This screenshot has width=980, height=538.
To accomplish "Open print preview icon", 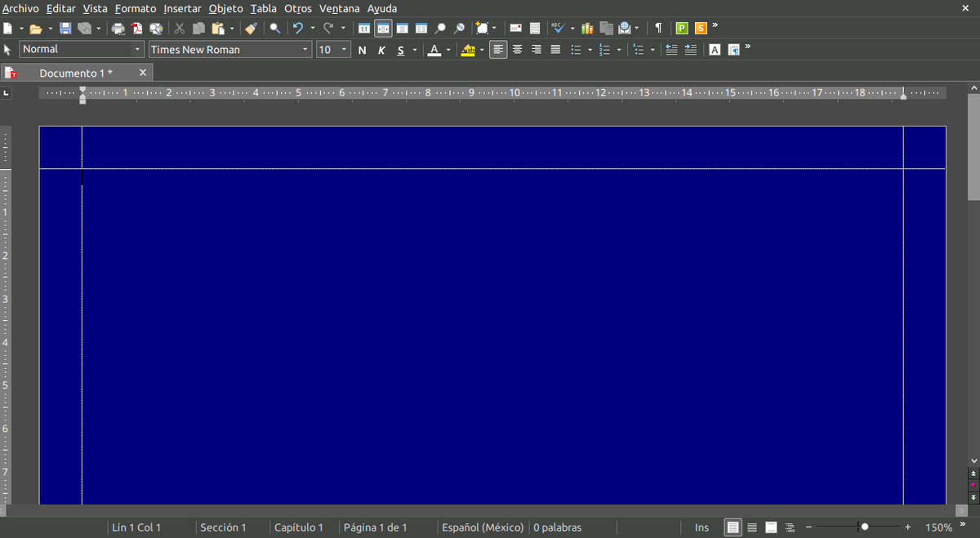I will 155,29.
